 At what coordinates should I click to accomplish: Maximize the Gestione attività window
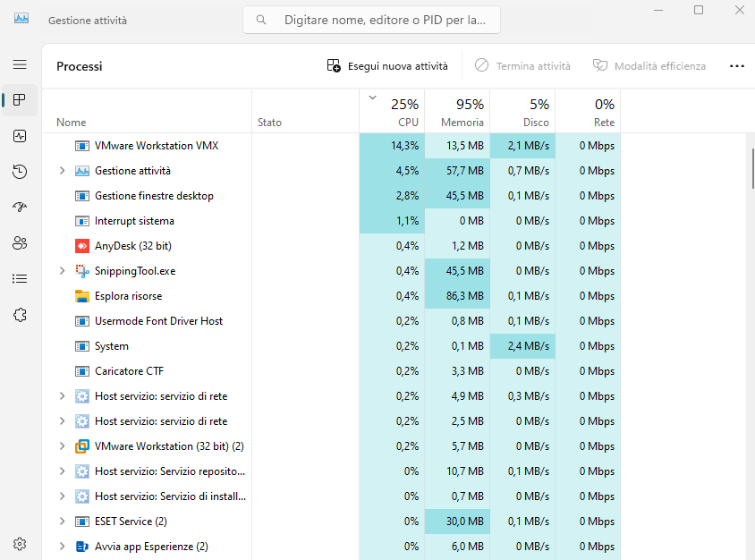click(x=699, y=10)
